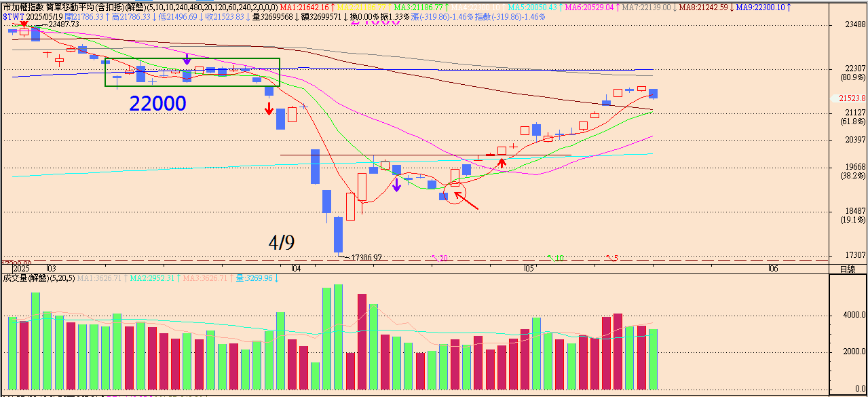
Task: Click the green rectangle consolidation box border
Action: 192,59
